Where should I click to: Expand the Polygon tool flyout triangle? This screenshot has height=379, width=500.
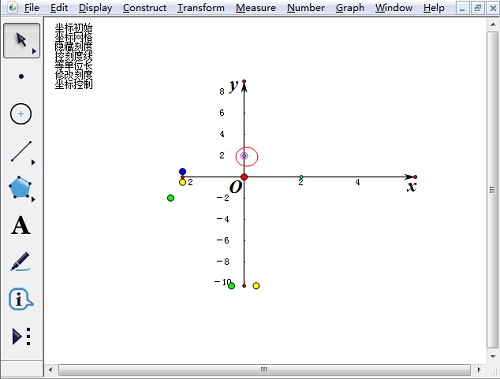point(33,199)
